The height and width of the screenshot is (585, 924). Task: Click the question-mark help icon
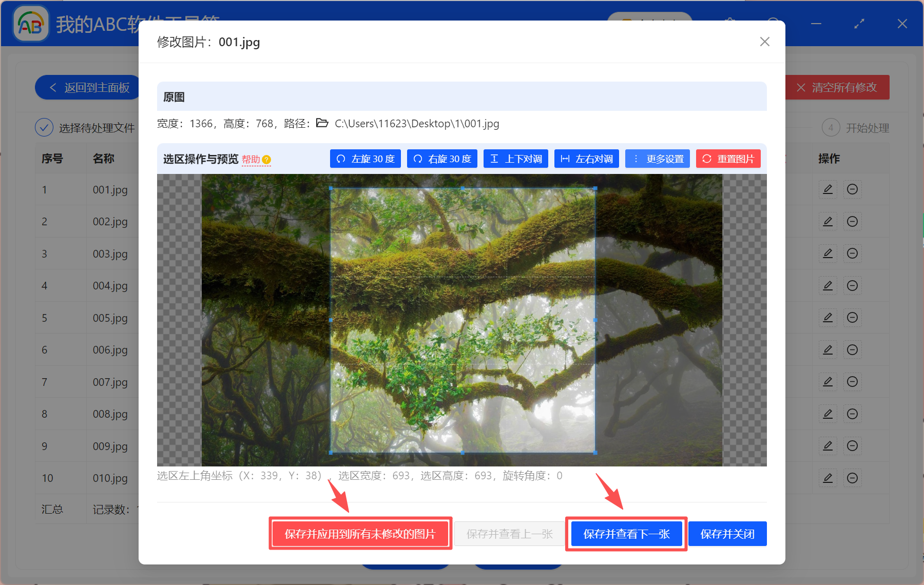click(266, 160)
